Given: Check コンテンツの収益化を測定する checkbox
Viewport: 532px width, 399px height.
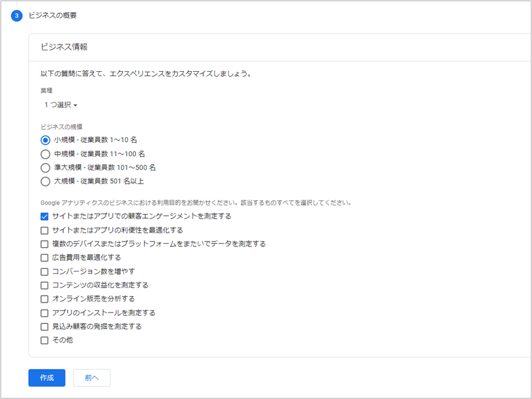Looking at the screenshot, I should (x=45, y=286).
